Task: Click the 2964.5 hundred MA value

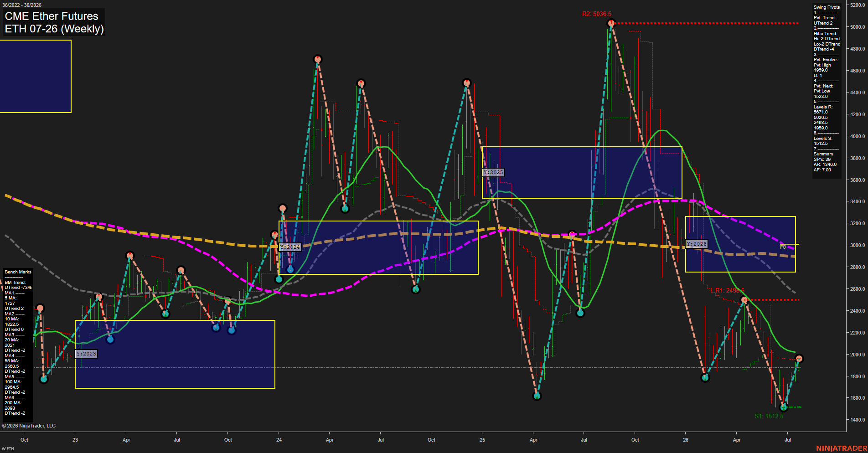Action: click(x=12, y=387)
